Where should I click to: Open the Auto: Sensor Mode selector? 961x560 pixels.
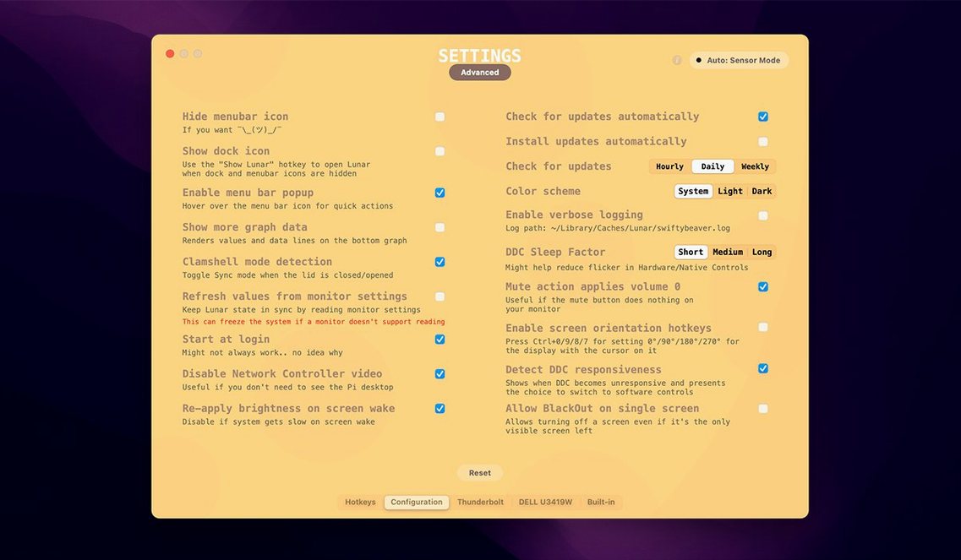point(739,60)
